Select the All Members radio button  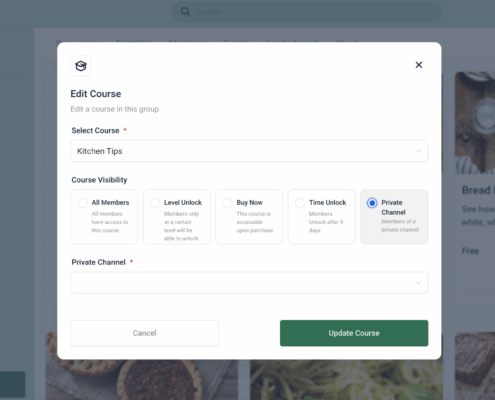tap(82, 203)
